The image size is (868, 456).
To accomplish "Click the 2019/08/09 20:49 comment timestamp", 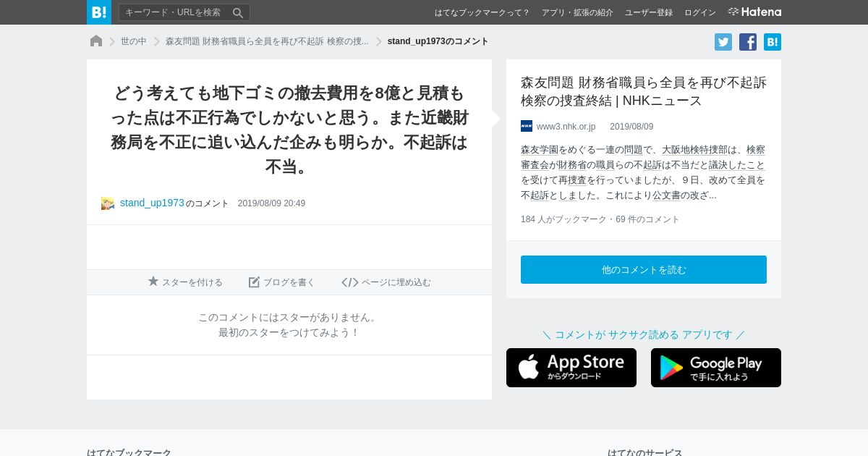I will pos(271,203).
